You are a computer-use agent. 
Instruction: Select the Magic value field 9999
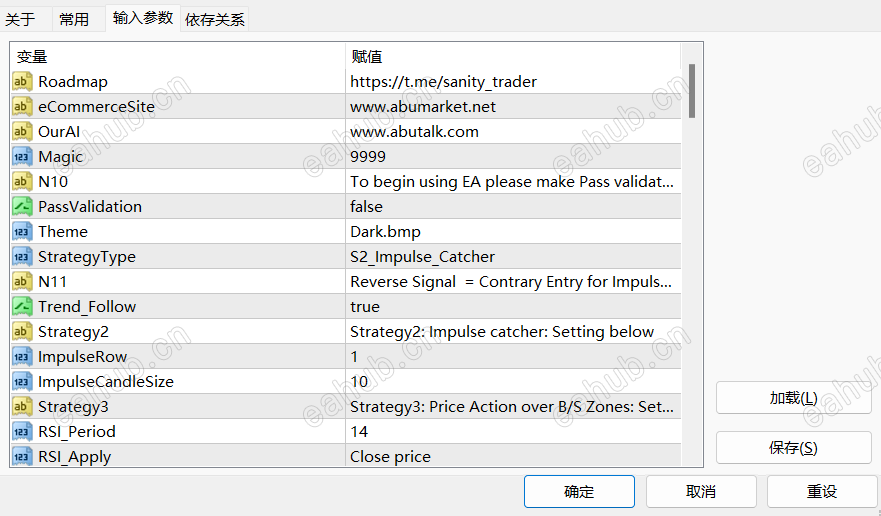pos(513,156)
